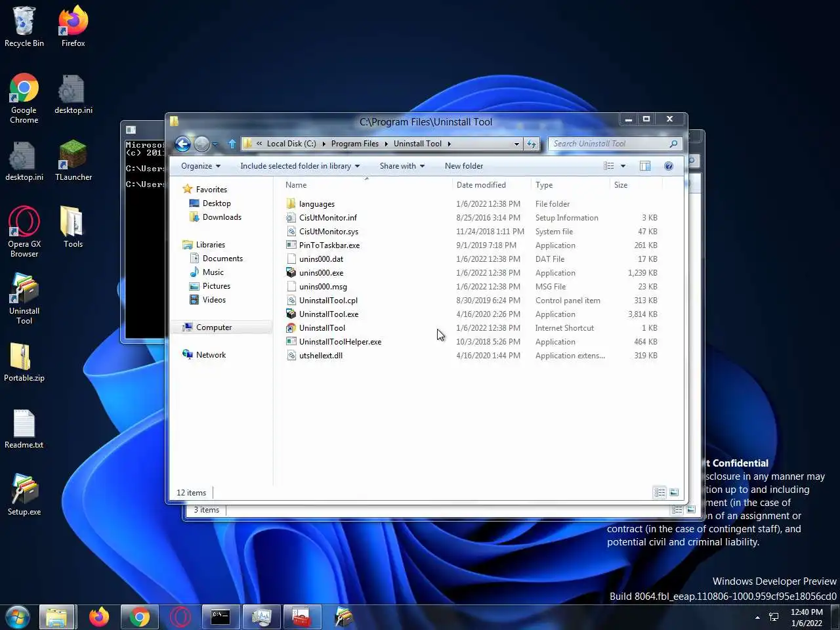Click the New folder button
Screen dimensions: 840x630
click(464, 166)
